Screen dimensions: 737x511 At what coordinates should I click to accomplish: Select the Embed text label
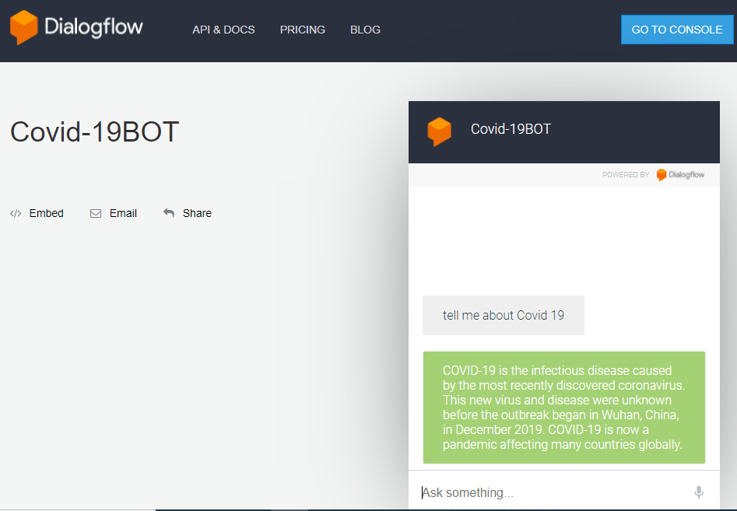pyautogui.click(x=46, y=213)
